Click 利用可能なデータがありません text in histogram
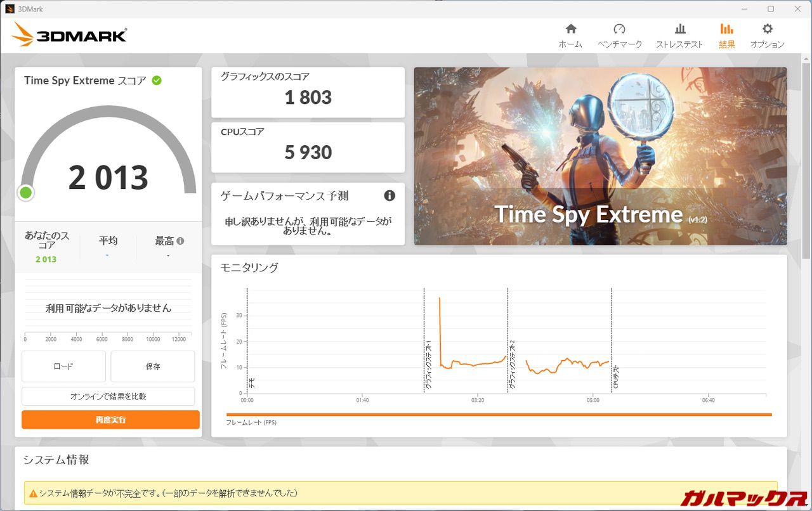 [x=108, y=308]
